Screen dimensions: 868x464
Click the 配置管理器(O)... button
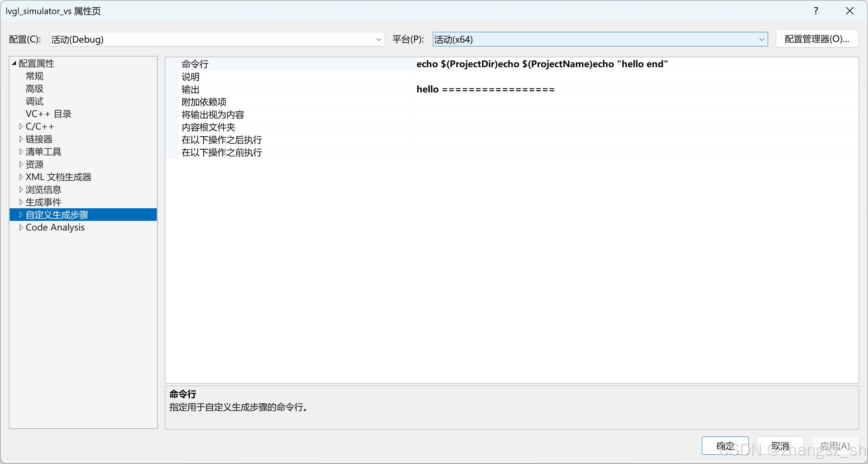(x=817, y=39)
